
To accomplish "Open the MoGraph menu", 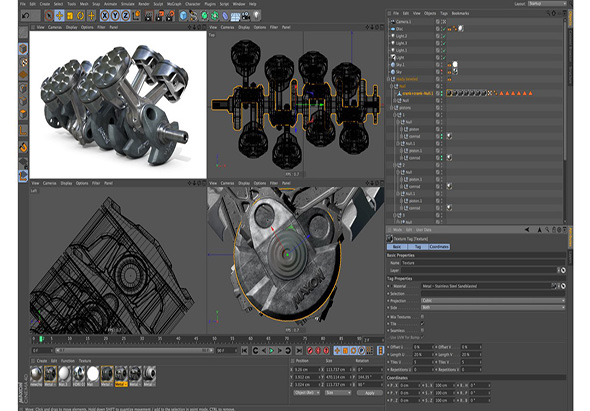I will click(174, 4).
